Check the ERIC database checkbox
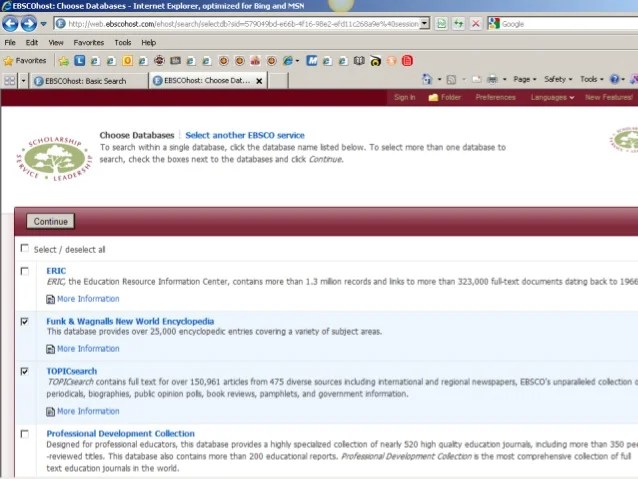Viewport: 638px width, 479px height. 24,271
